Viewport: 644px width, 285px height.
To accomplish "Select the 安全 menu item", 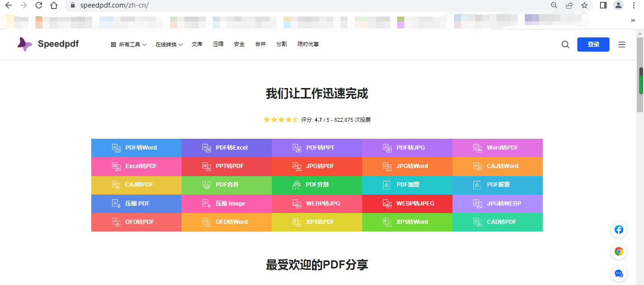I will [x=239, y=44].
